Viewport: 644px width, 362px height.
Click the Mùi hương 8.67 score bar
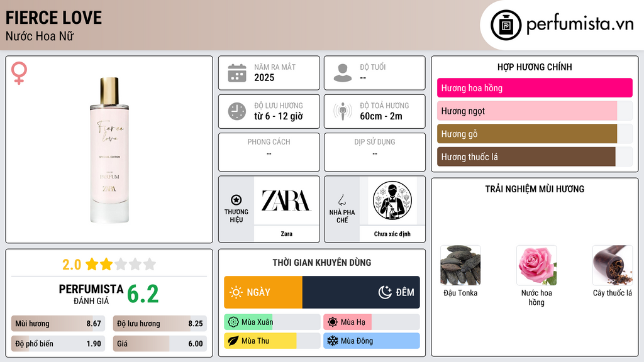pyautogui.click(x=58, y=324)
